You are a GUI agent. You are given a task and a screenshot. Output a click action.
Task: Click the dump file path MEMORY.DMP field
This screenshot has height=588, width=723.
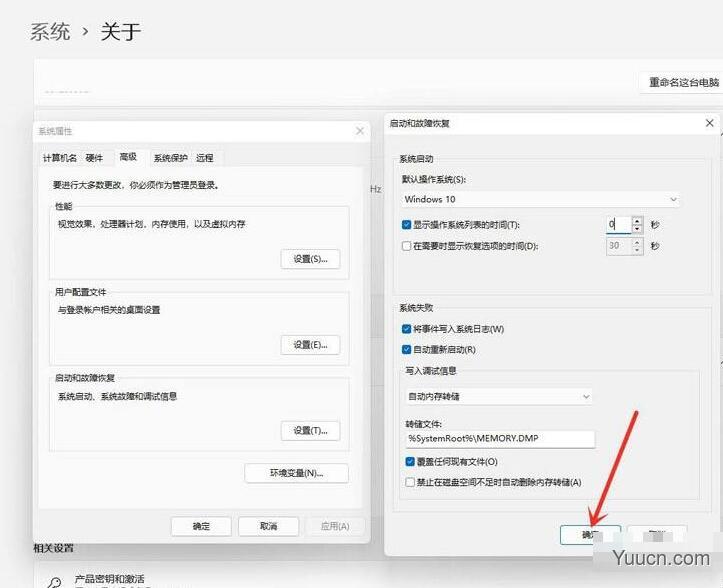pyautogui.click(x=500, y=439)
